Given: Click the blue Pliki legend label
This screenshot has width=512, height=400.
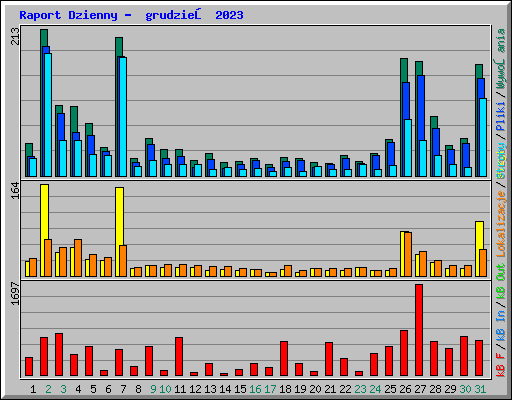Looking at the screenshot, I should tap(501, 116).
